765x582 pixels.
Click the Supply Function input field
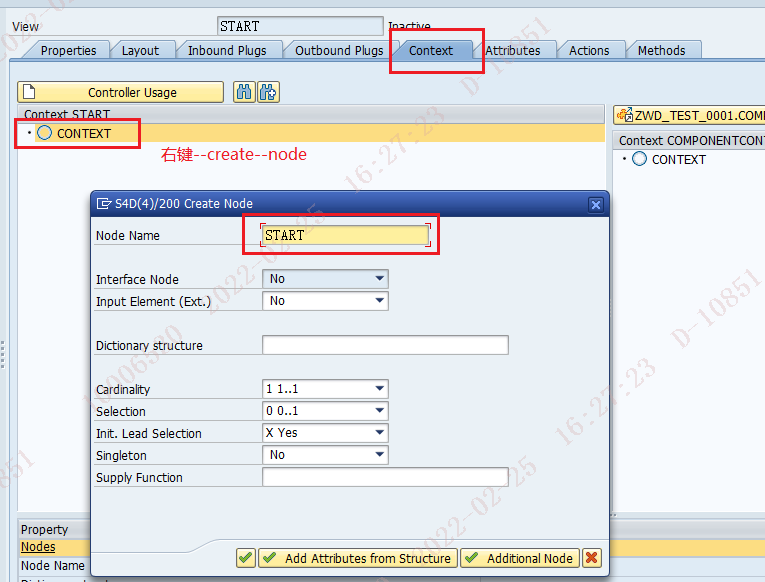385,477
